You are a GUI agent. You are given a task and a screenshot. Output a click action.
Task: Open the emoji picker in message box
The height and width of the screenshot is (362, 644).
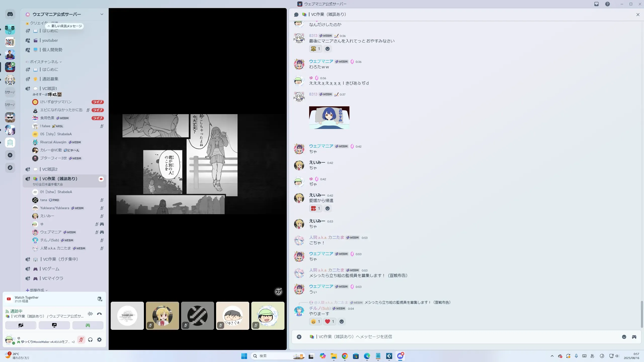[624, 337]
